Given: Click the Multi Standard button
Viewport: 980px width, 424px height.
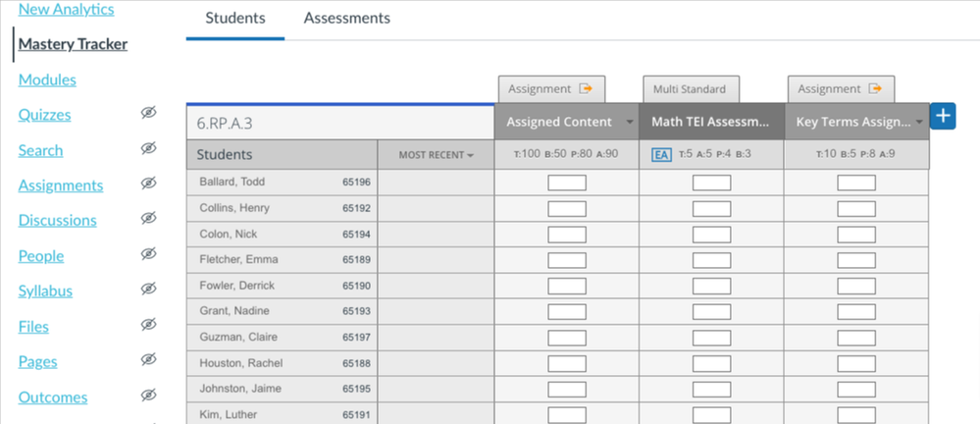Looking at the screenshot, I should click(690, 89).
